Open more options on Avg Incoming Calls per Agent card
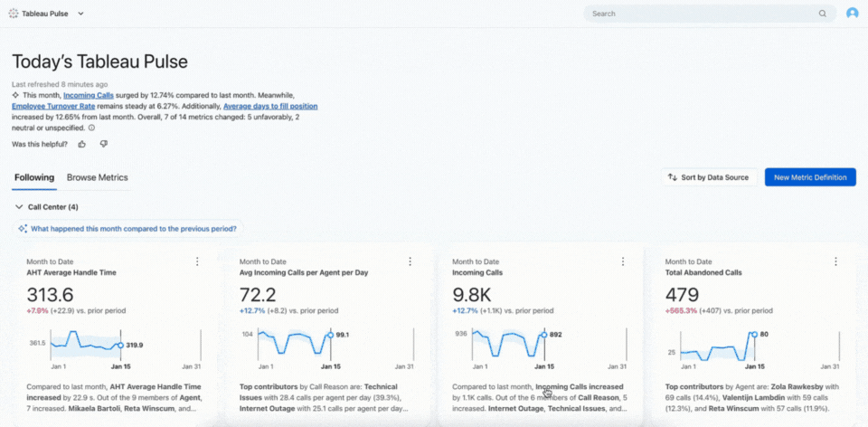The image size is (868, 427). pyautogui.click(x=410, y=261)
